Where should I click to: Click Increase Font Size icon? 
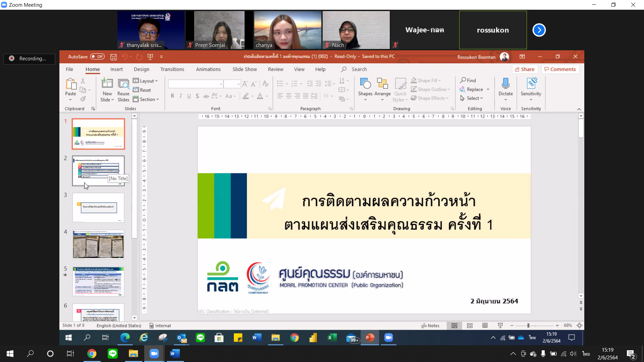point(245,84)
